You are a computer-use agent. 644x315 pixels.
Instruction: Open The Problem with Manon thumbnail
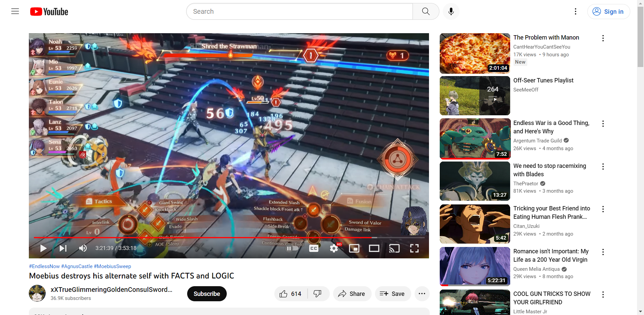475,53
